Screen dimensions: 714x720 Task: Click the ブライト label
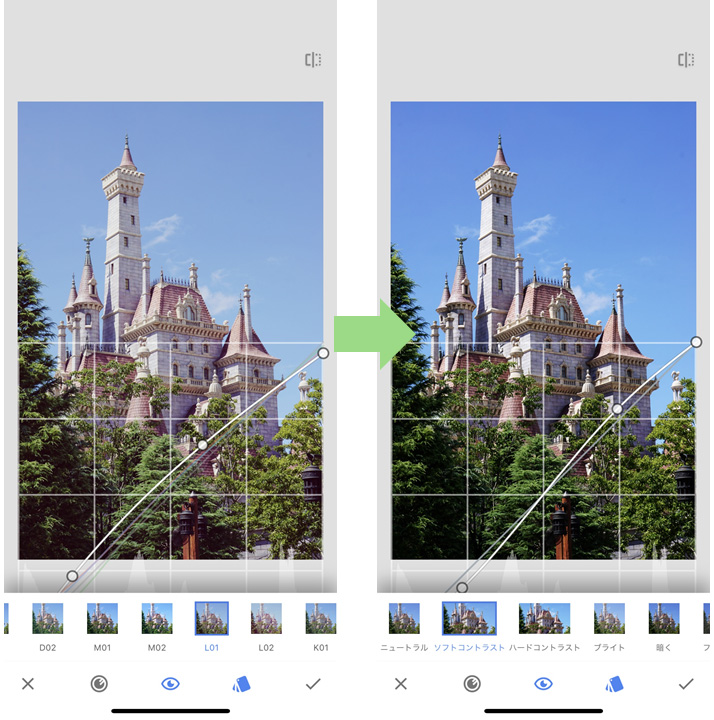[x=609, y=648]
